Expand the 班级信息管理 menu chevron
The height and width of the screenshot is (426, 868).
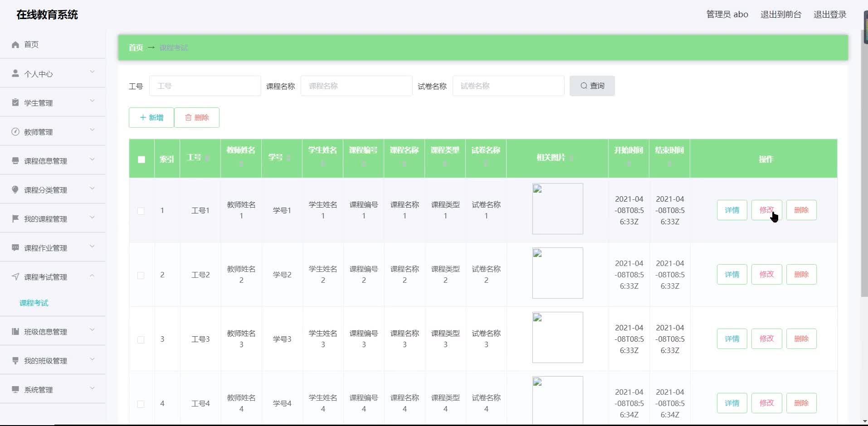(92, 330)
